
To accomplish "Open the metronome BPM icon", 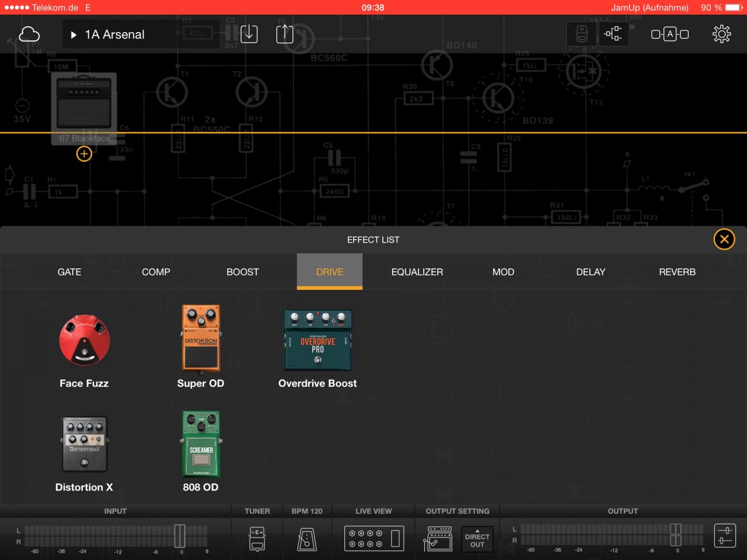I will pos(307,539).
